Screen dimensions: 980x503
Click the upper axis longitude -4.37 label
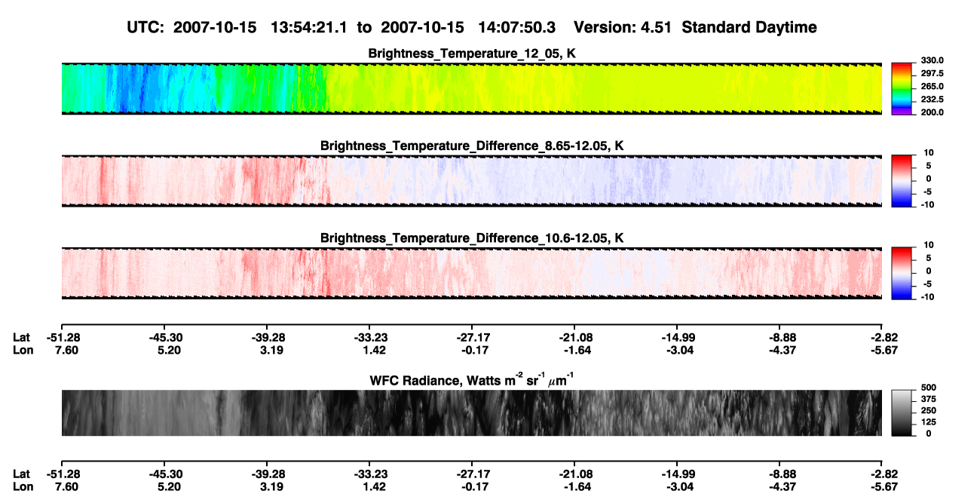click(782, 350)
